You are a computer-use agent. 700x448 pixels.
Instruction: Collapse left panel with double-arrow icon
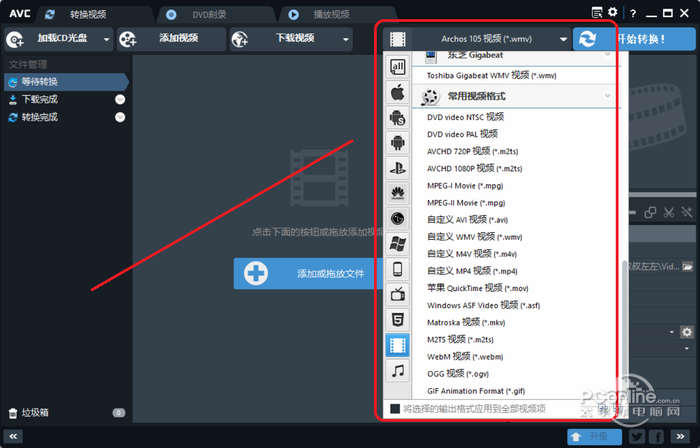(x=13, y=436)
